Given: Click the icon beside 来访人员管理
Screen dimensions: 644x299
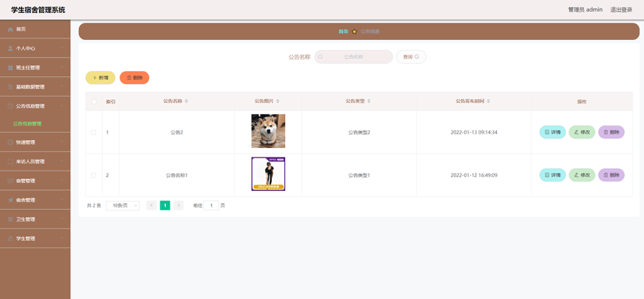Looking at the screenshot, I should [10, 162].
